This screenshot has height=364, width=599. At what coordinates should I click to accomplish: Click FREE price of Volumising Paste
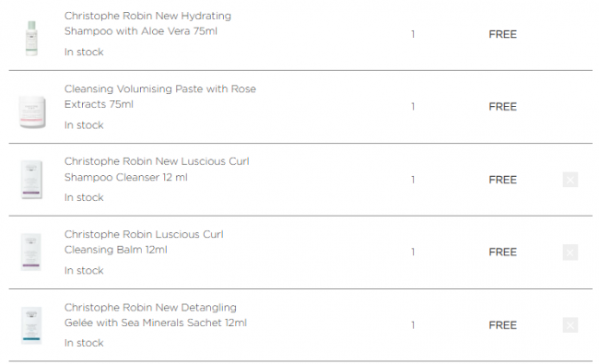pyautogui.click(x=503, y=107)
